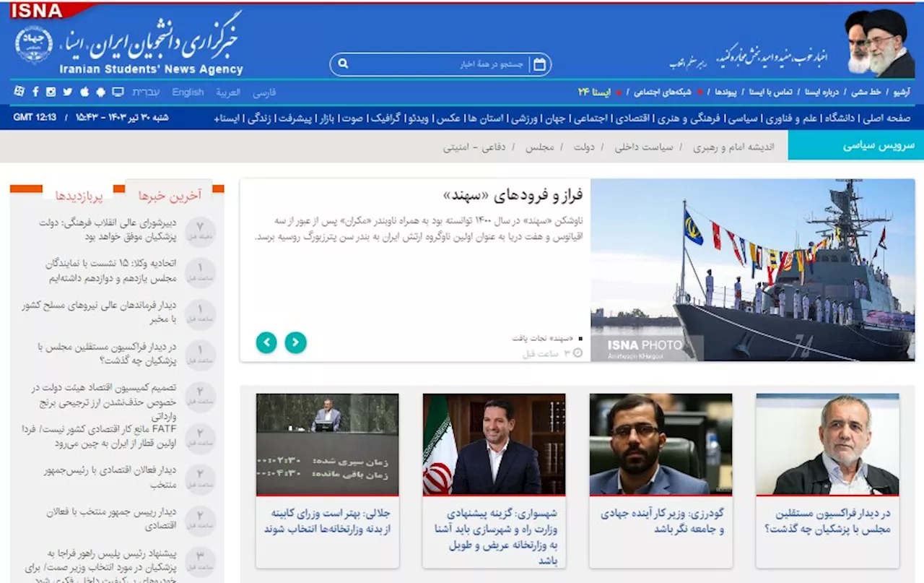Open the جلالی parliament podium thumbnail
The image size is (924, 583).
click(327, 444)
